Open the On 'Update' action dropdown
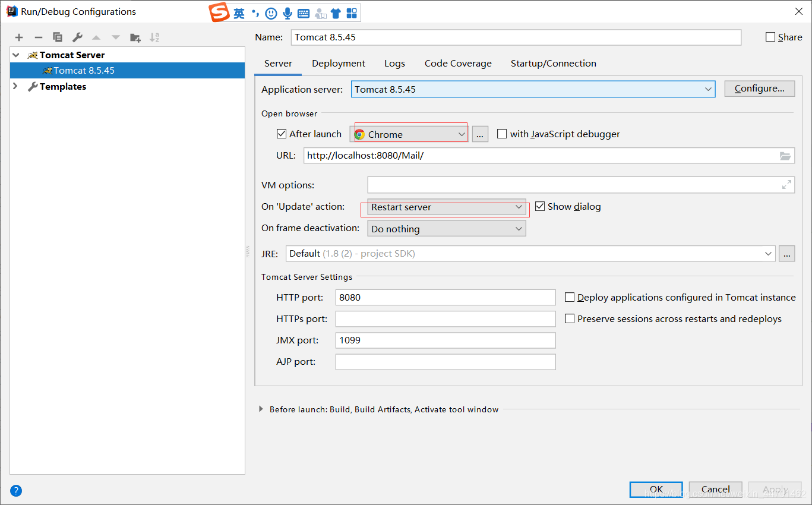This screenshot has height=505, width=812. (447, 207)
